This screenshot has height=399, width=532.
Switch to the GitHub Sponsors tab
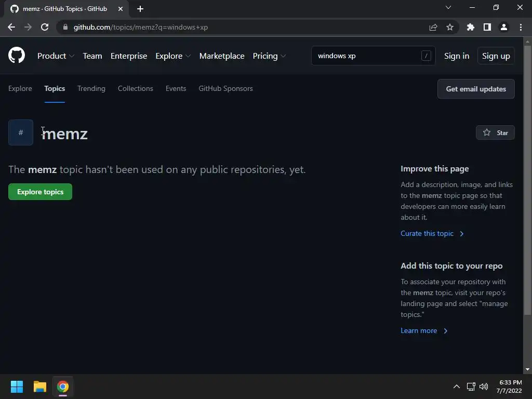(225, 88)
